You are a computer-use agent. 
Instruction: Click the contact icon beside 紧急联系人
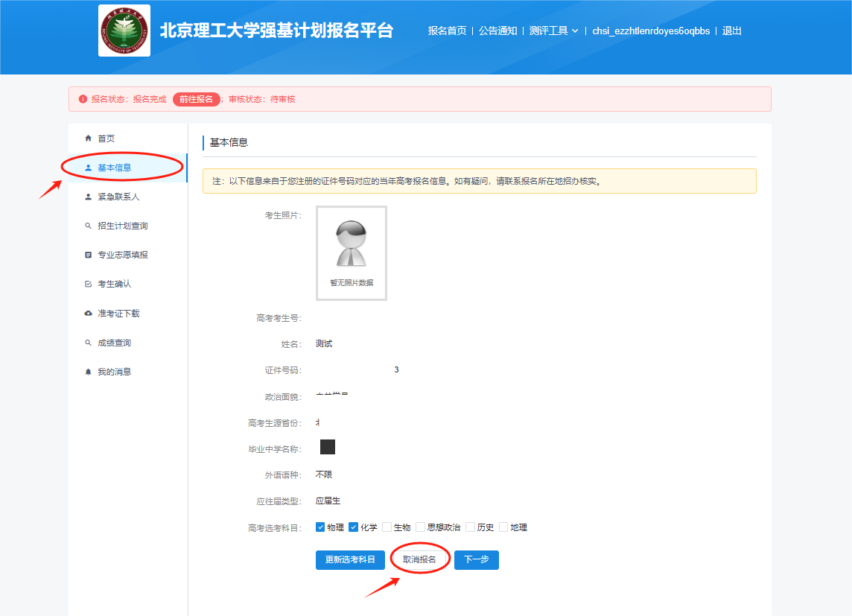[x=88, y=197]
